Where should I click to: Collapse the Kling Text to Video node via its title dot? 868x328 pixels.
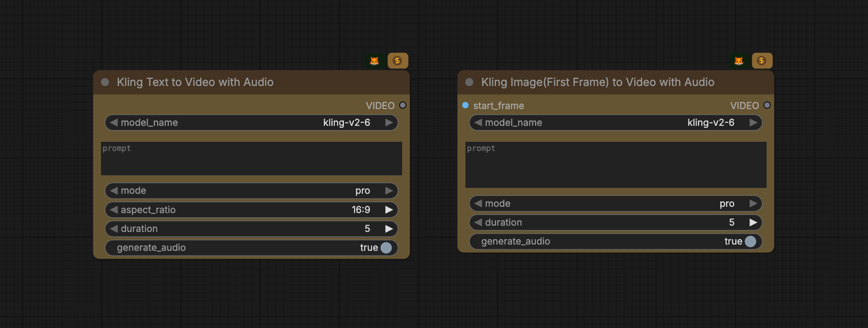(x=105, y=82)
